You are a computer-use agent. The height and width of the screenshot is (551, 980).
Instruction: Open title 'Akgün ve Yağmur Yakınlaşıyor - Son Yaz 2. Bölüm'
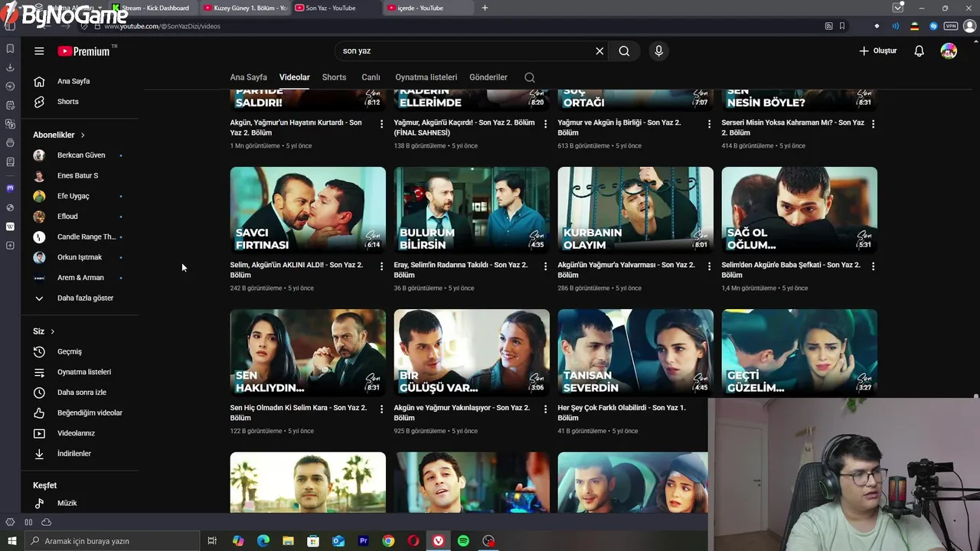pyautogui.click(x=462, y=413)
